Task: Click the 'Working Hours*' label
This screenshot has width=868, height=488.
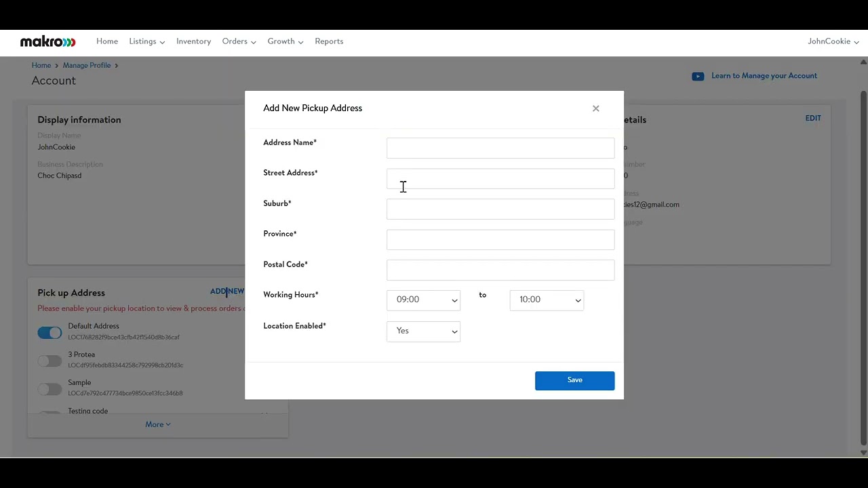Action: [291, 295]
